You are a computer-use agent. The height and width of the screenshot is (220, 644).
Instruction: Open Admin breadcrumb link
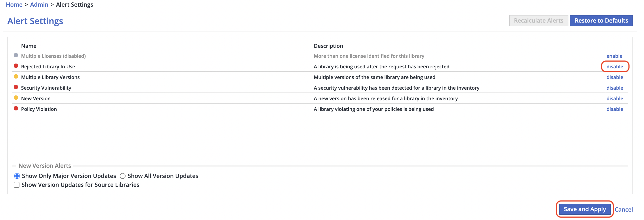click(x=39, y=4)
